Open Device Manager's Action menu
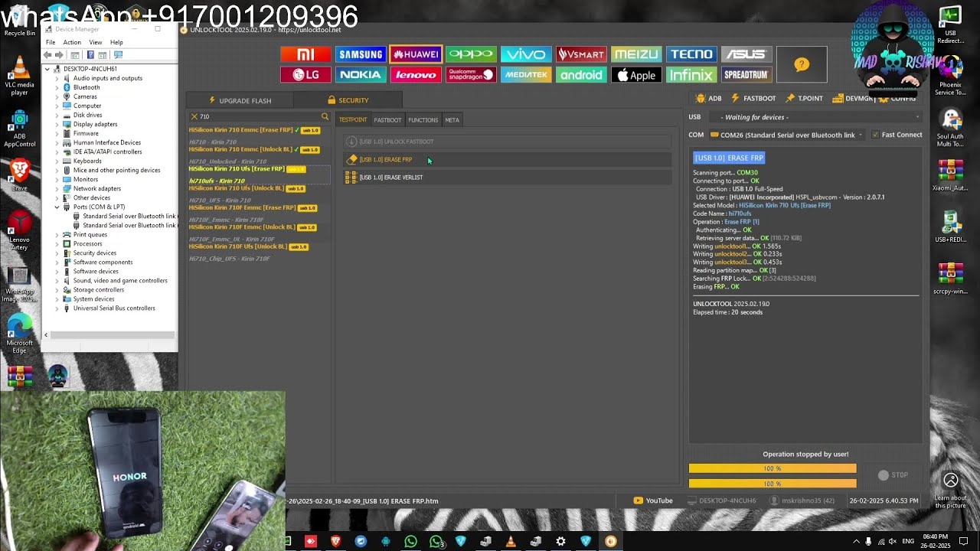Viewport: 980px width, 551px height. pyautogui.click(x=72, y=42)
